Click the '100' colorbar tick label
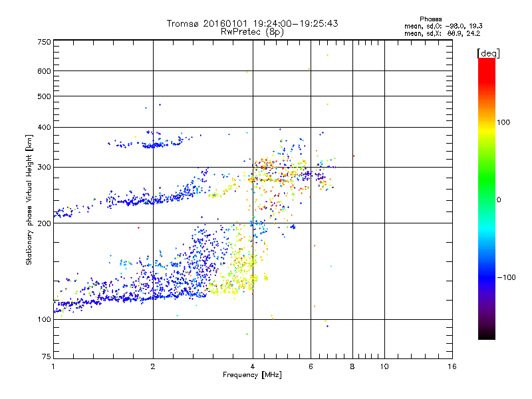Viewport: 532px width, 399px height. 503,122
